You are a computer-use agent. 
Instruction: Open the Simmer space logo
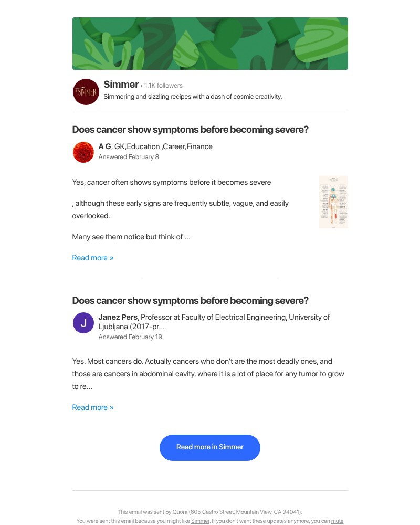point(86,91)
